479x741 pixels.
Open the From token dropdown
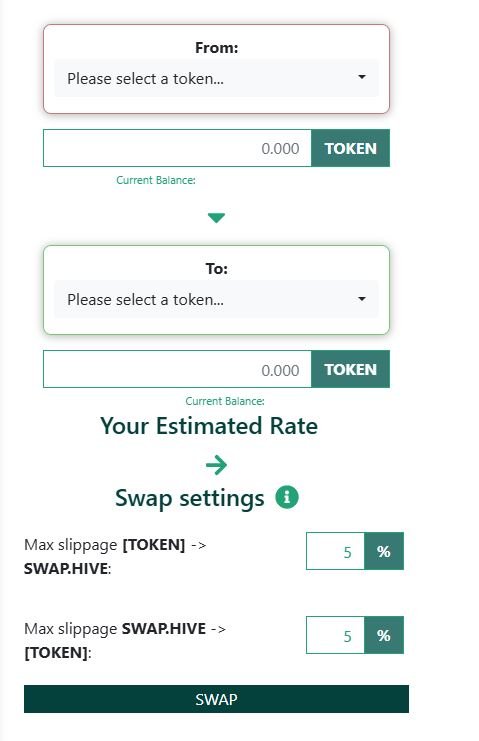[x=216, y=78]
